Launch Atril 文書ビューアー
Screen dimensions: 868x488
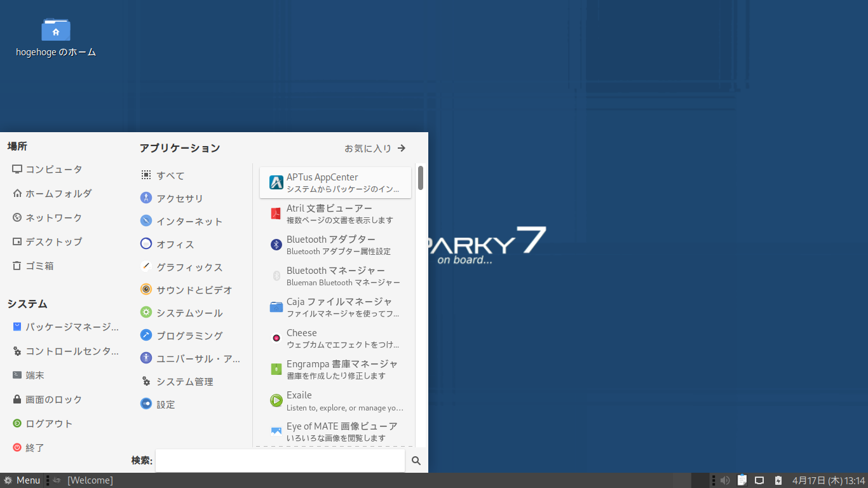pyautogui.click(x=336, y=213)
